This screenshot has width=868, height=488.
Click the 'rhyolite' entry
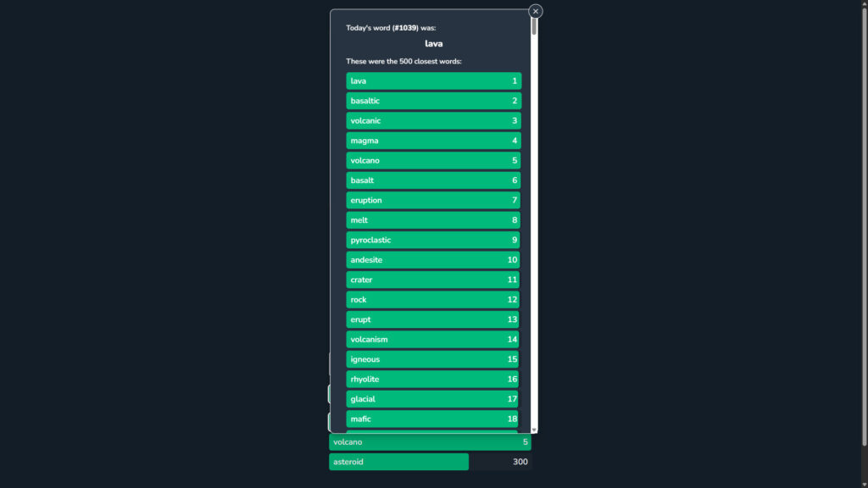coord(433,380)
